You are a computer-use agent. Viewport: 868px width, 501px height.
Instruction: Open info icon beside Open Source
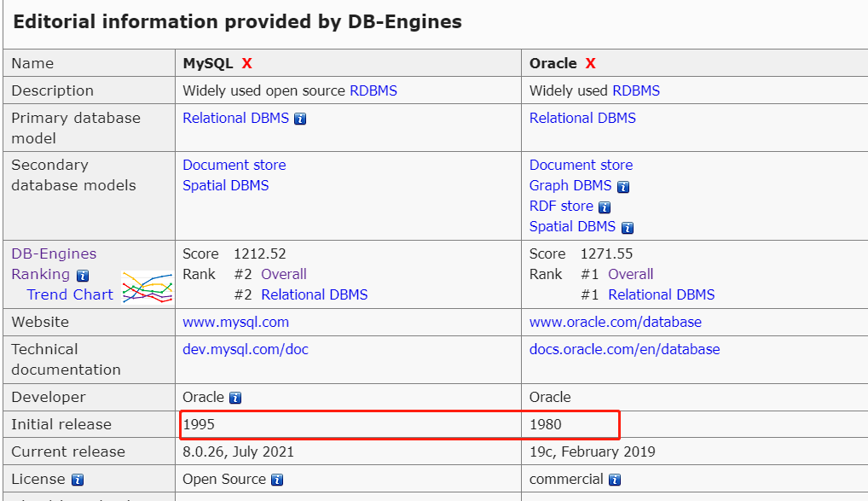(x=277, y=480)
